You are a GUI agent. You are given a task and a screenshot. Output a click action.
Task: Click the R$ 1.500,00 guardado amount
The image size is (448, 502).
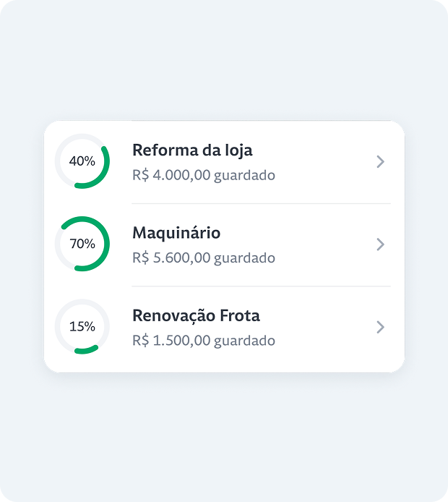tap(204, 340)
